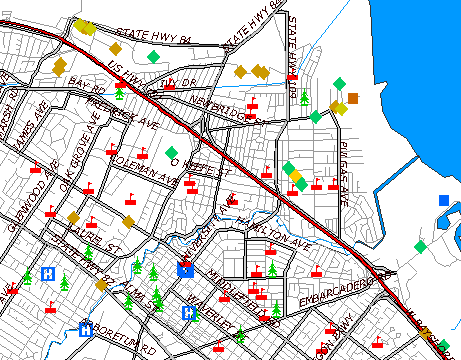Click the Hamilton Ave street label
Screen dimensions: 461x360
[x=273, y=233]
